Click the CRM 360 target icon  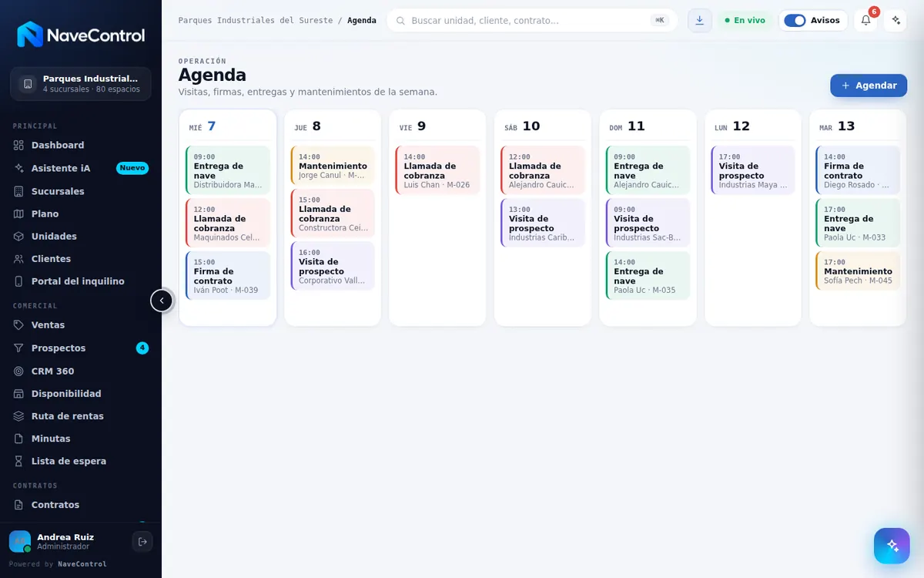[19, 371]
